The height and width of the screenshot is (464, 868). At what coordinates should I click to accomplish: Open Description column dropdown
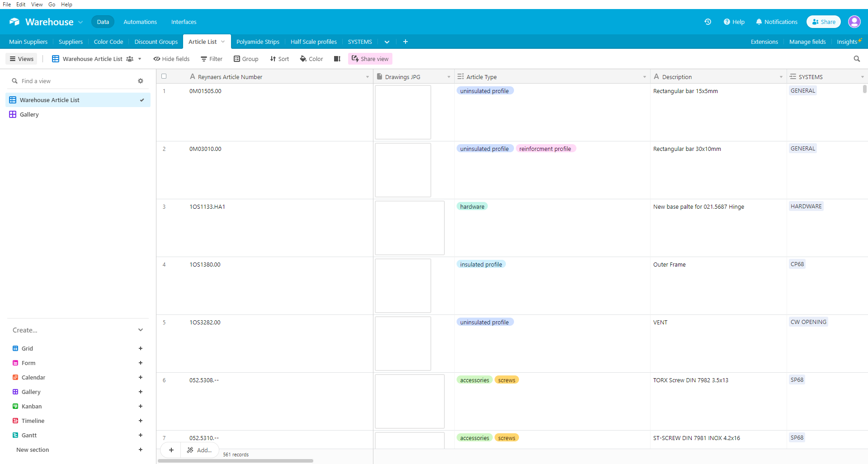(781, 77)
